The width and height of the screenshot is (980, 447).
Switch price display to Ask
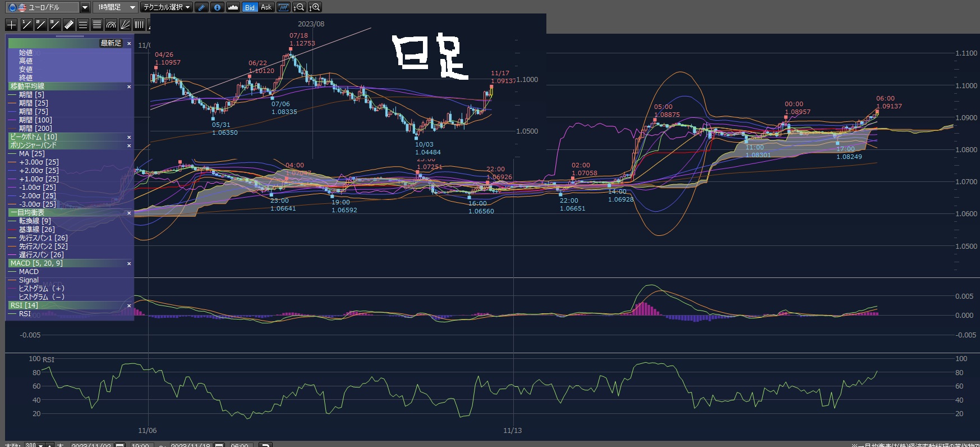click(x=266, y=7)
